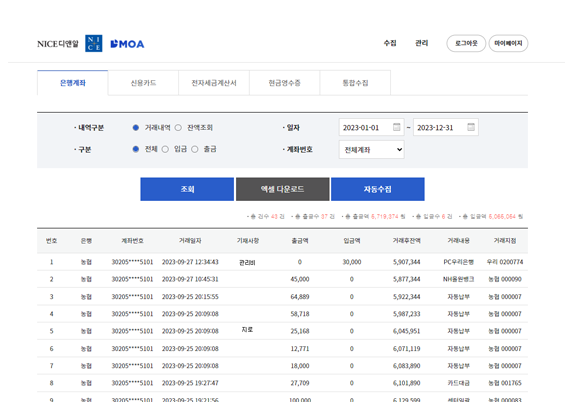Select the 입금 radio button
The image size is (572, 402).
tap(165, 149)
